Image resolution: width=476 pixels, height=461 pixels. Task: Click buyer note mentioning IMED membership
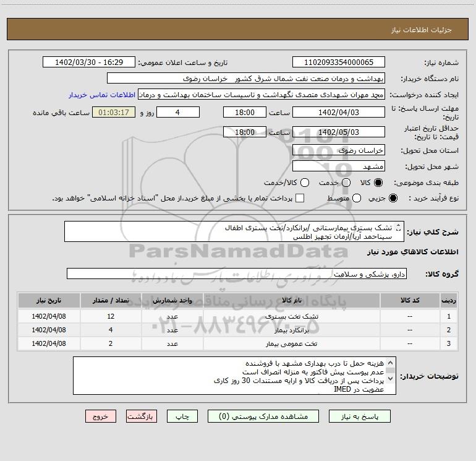[x=359, y=389]
